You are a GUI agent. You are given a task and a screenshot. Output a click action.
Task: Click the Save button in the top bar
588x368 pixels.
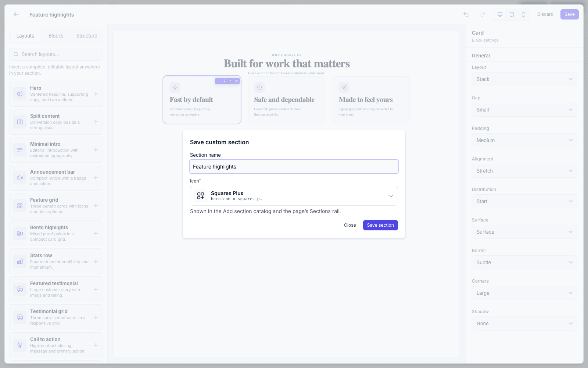pos(569,14)
